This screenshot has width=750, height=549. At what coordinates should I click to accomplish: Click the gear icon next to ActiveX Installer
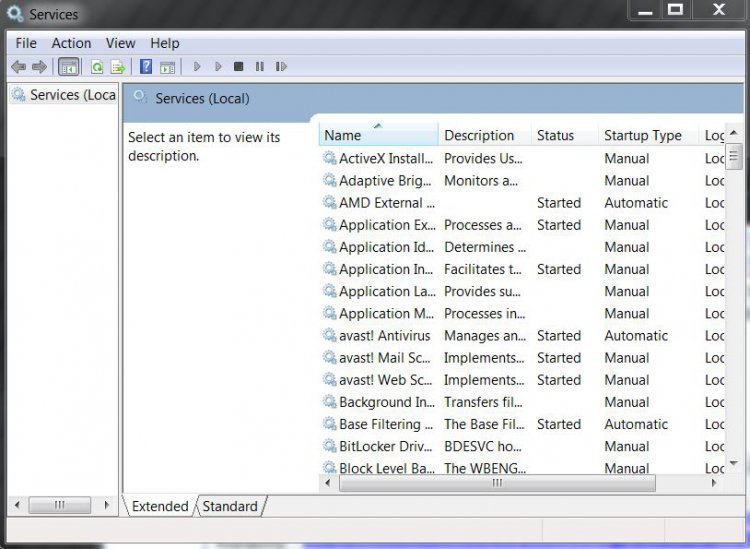(x=329, y=157)
